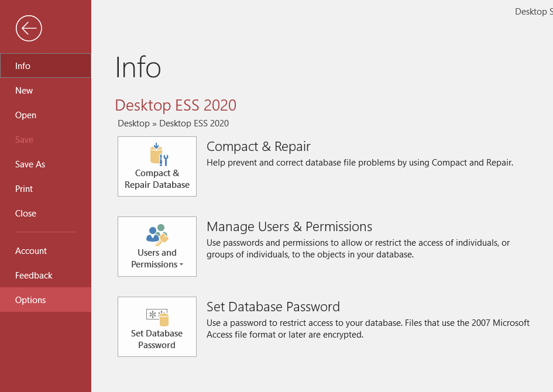Image resolution: width=553 pixels, height=392 pixels.
Task: Click the Manage Users & Permissions heading
Action: pos(289,226)
